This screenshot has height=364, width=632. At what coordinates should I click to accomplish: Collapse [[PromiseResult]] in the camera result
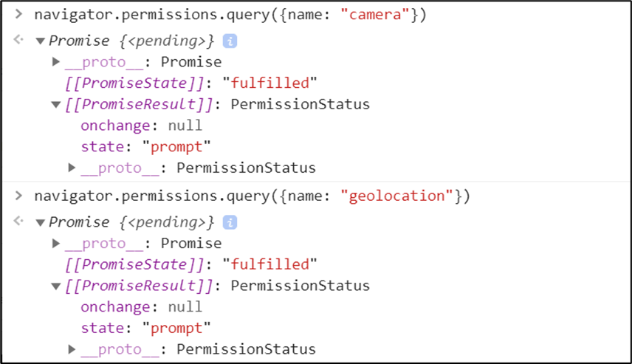click(56, 105)
